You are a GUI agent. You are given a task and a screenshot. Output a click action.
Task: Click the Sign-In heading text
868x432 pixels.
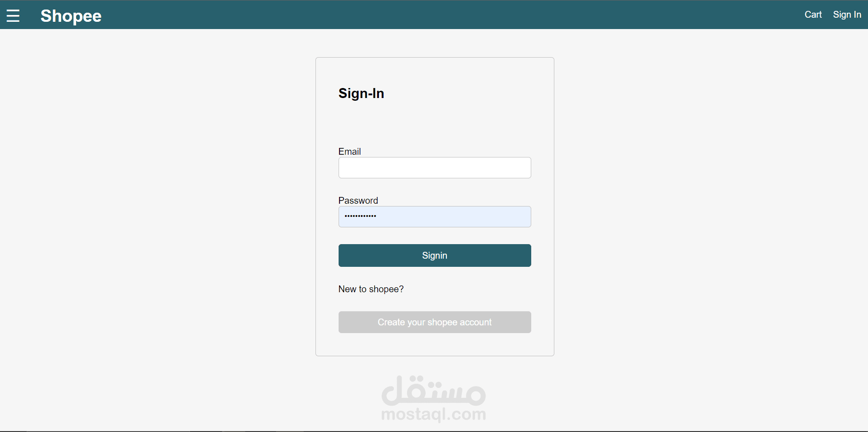coord(361,93)
